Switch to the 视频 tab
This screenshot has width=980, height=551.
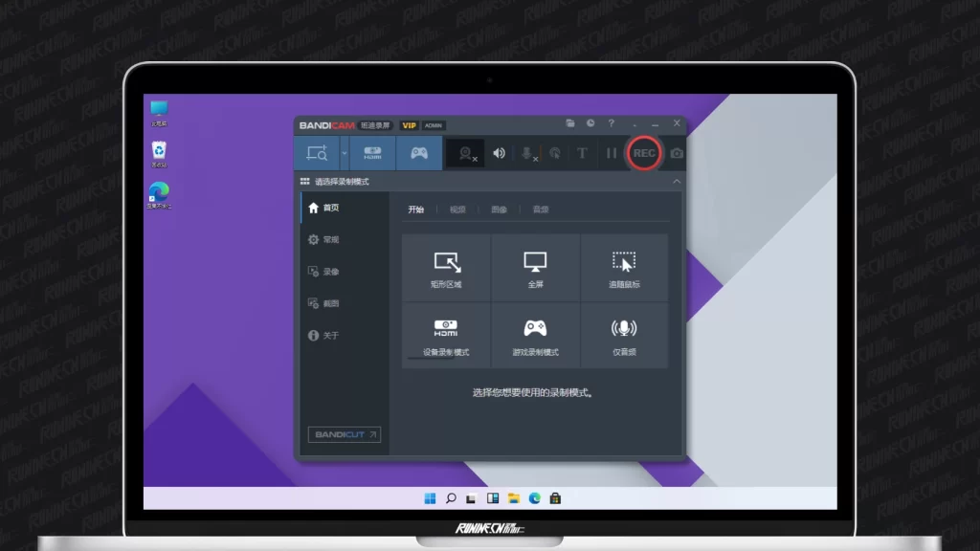457,209
